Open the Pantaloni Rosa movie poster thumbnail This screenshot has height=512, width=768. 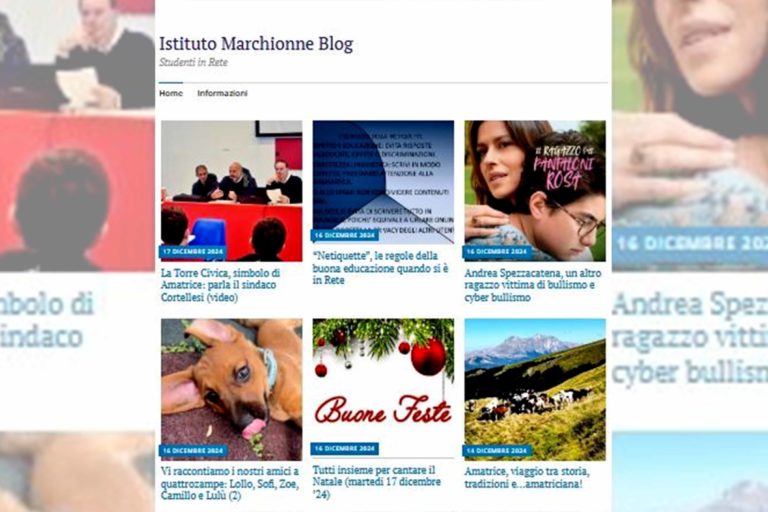535,191
